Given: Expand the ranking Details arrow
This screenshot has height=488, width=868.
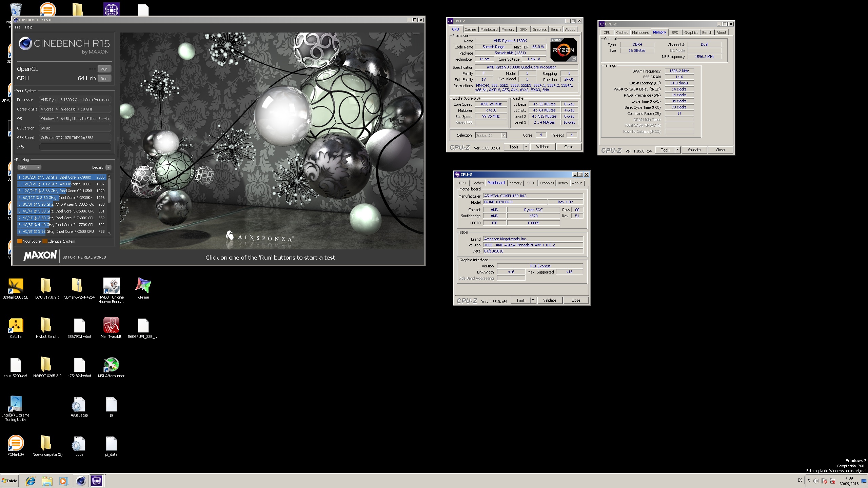Looking at the screenshot, I should 108,167.
